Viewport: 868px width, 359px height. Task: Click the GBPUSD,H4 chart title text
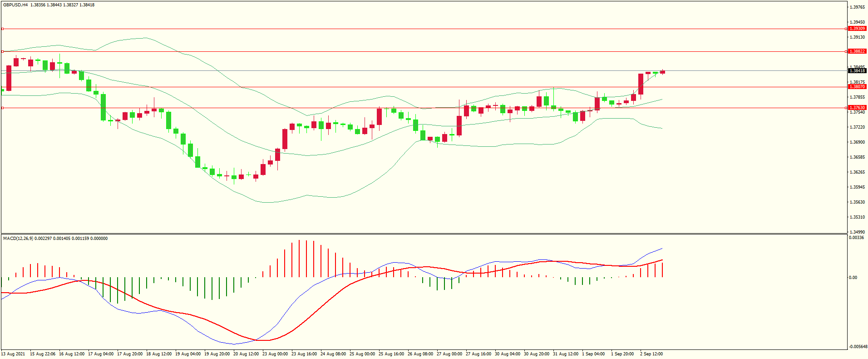(15, 5)
